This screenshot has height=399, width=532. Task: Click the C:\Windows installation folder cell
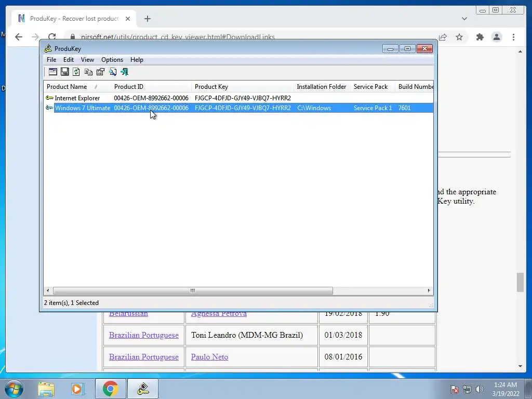[314, 108]
